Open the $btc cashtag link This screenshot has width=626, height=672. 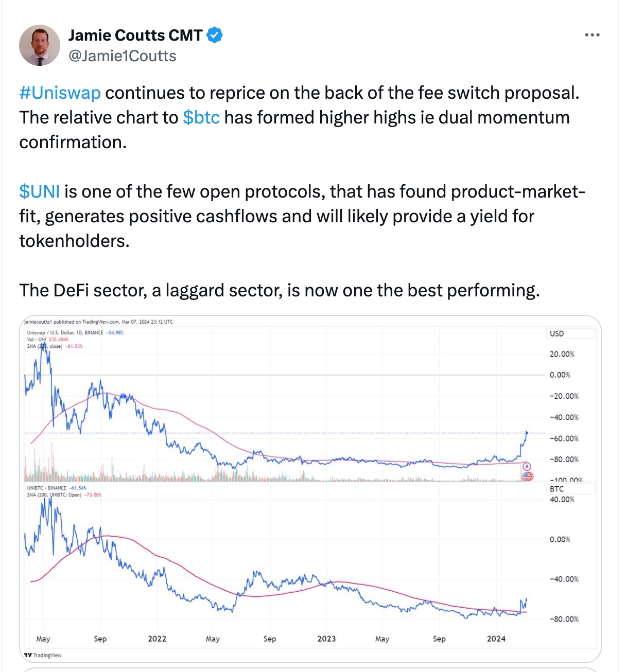click(x=201, y=117)
